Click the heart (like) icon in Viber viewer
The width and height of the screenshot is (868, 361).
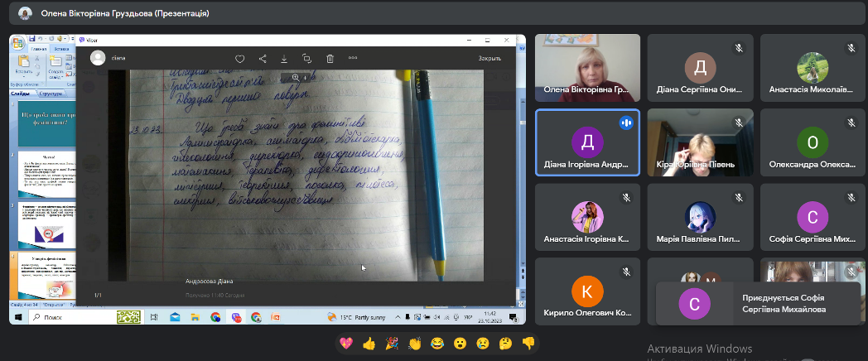coord(240,59)
